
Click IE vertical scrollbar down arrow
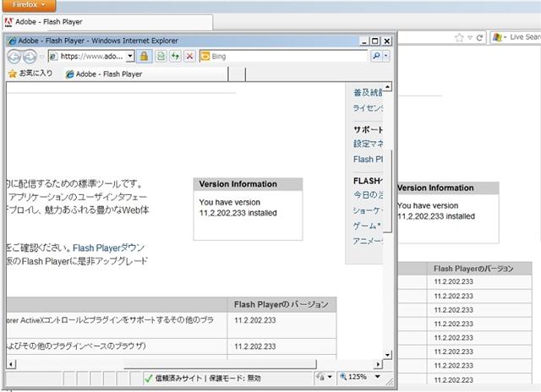(388, 355)
